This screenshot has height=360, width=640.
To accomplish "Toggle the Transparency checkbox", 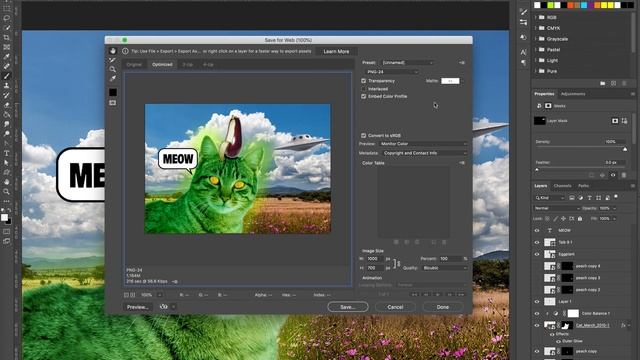I will pos(364,81).
